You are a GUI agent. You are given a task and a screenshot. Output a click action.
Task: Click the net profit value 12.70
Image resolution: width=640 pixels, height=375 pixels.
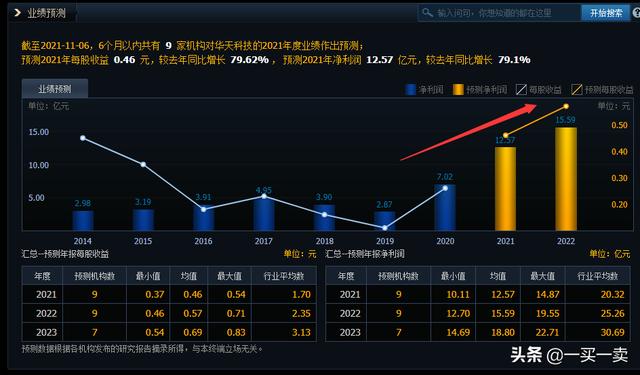point(458,314)
